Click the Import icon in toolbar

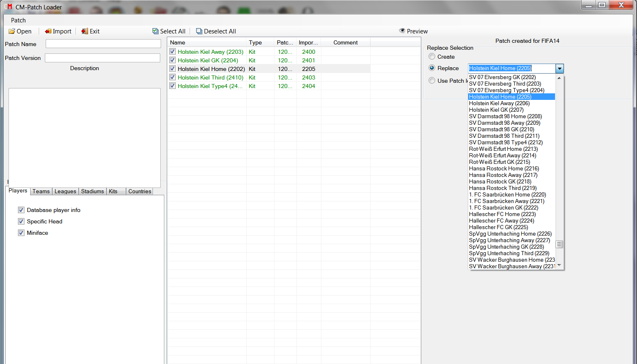click(48, 31)
